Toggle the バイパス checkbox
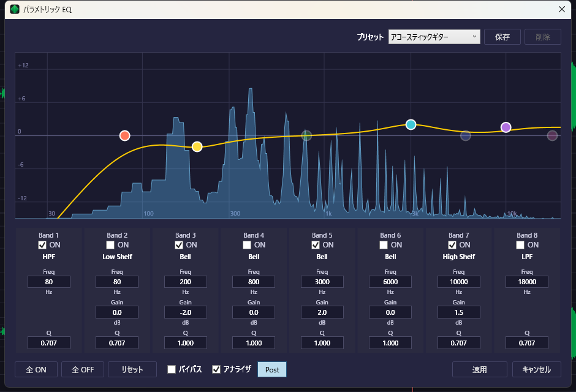 point(172,369)
